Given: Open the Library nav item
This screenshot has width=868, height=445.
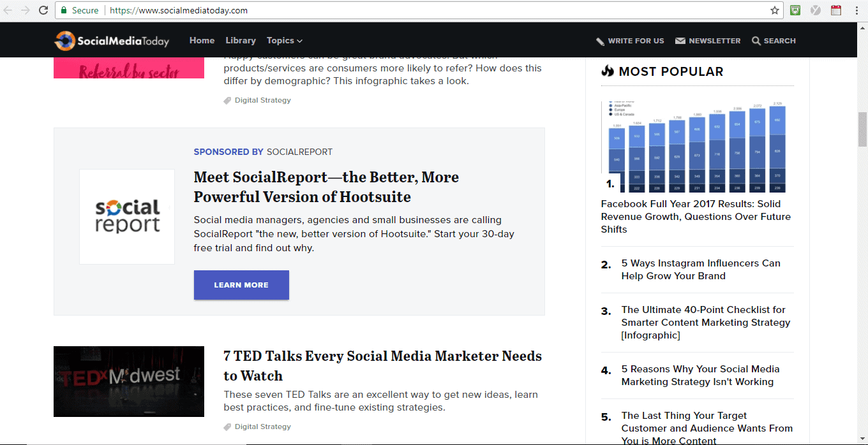Looking at the screenshot, I should 241,40.
